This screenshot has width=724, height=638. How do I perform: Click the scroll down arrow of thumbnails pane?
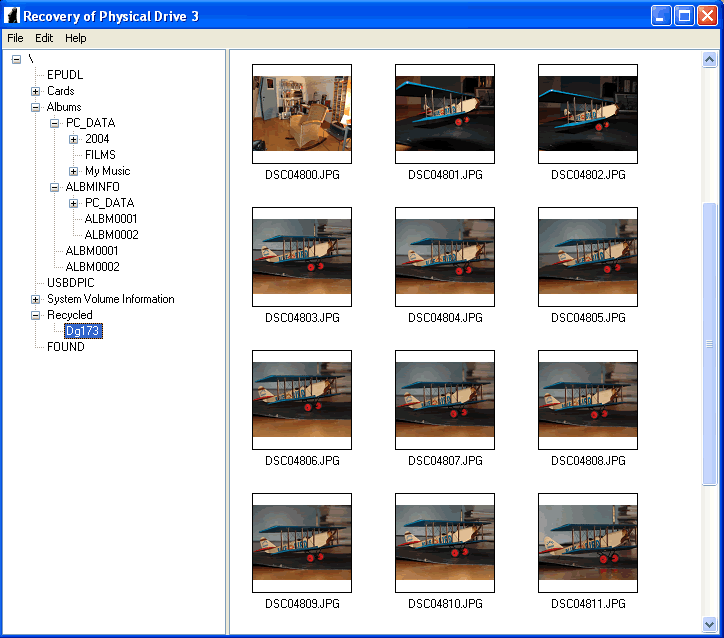(710, 625)
